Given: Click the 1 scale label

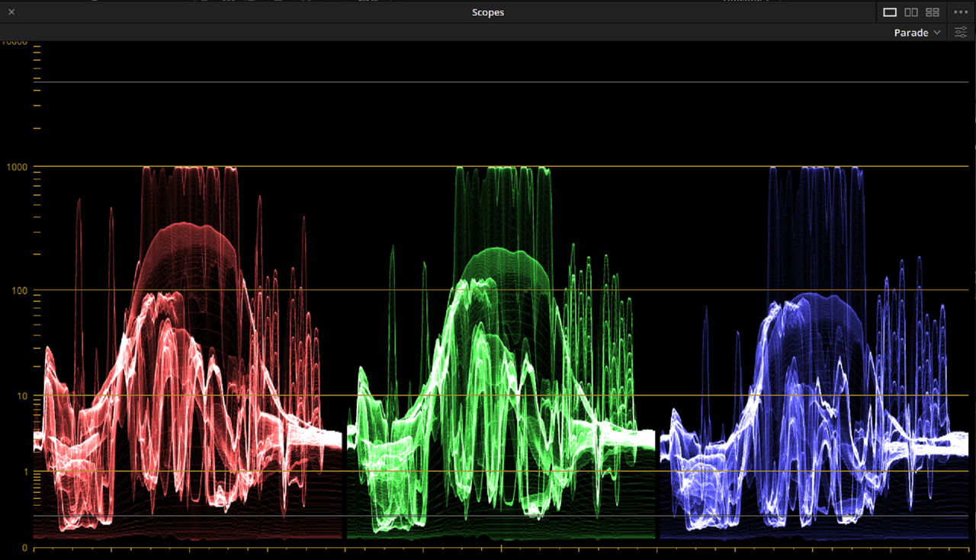Looking at the screenshot, I should click(24, 472).
